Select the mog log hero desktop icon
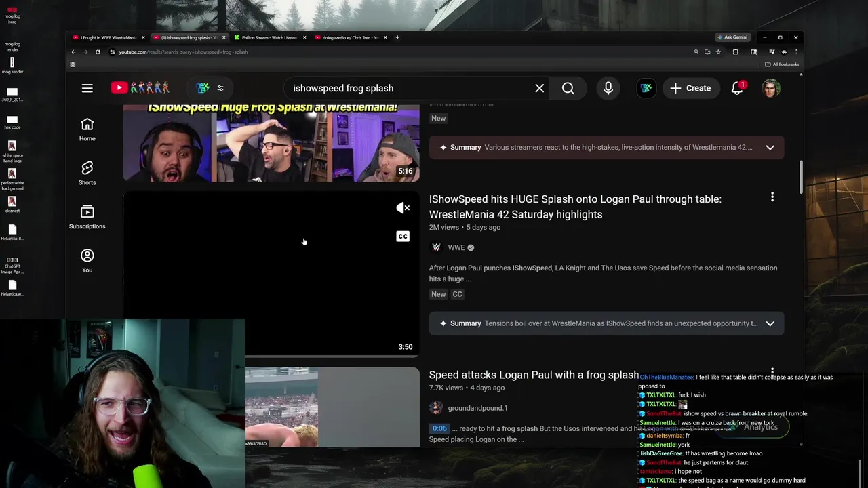 tap(12, 15)
